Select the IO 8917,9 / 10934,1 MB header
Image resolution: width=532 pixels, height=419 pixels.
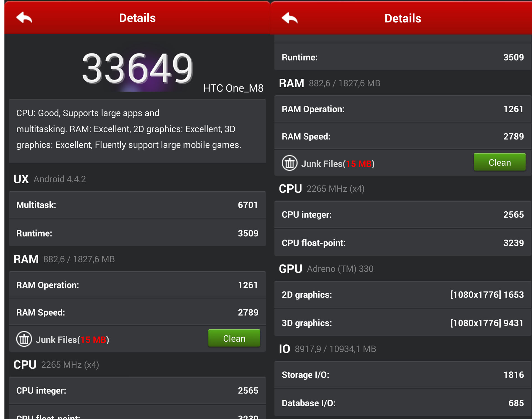coord(328,349)
